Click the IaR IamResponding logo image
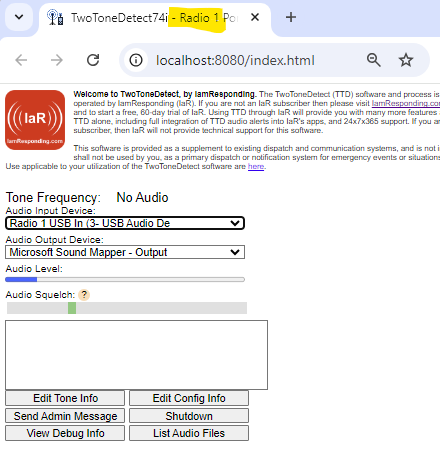440x463 pixels. [x=35, y=120]
